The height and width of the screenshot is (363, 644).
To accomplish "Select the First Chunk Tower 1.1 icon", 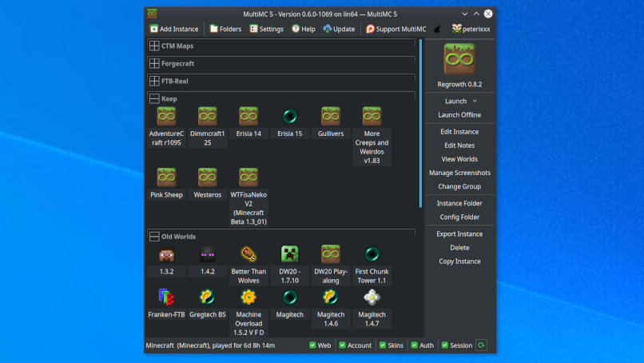I will point(372,254).
